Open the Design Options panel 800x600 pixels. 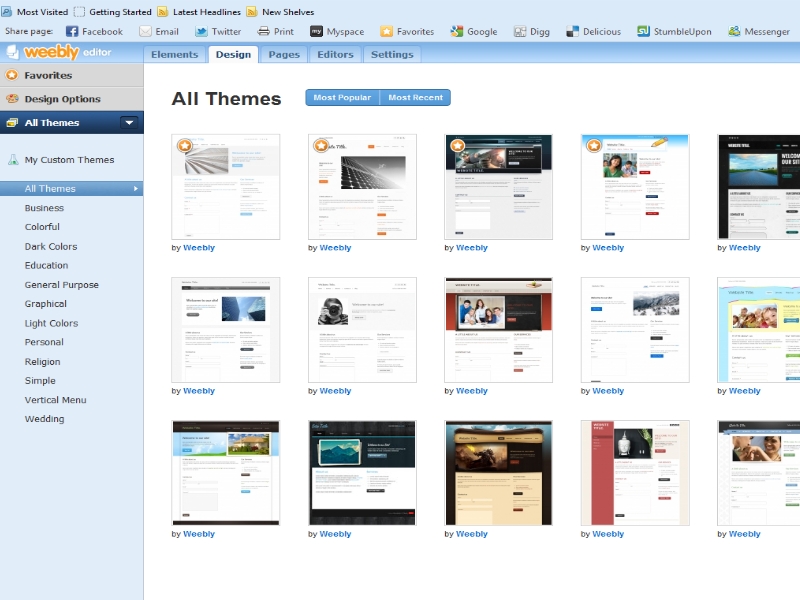pos(62,99)
